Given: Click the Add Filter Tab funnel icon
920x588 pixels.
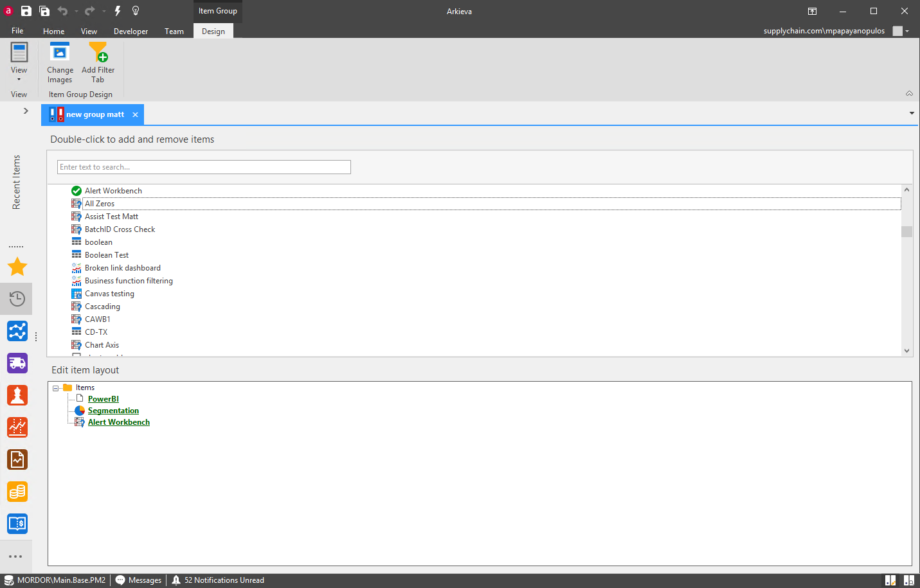Looking at the screenshot, I should tap(98, 52).
